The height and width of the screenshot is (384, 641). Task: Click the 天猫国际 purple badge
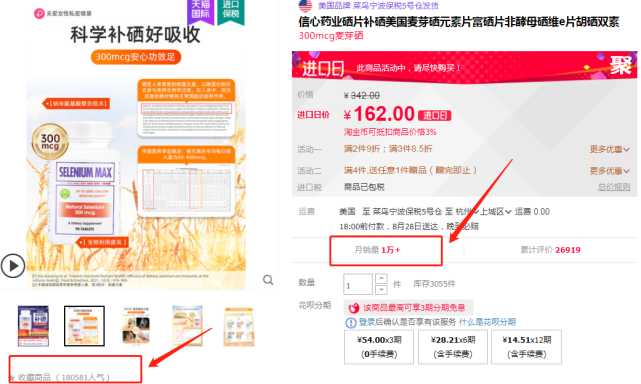click(201, 11)
